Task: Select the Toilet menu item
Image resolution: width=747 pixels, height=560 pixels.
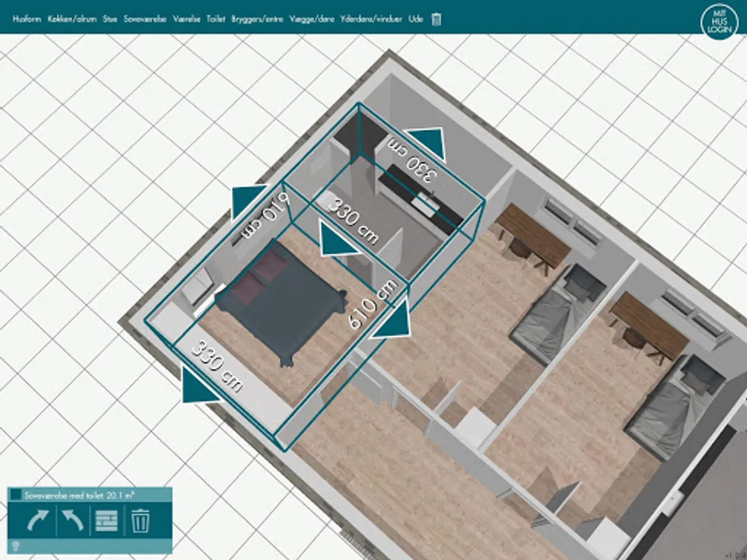Action: point(215,19)
